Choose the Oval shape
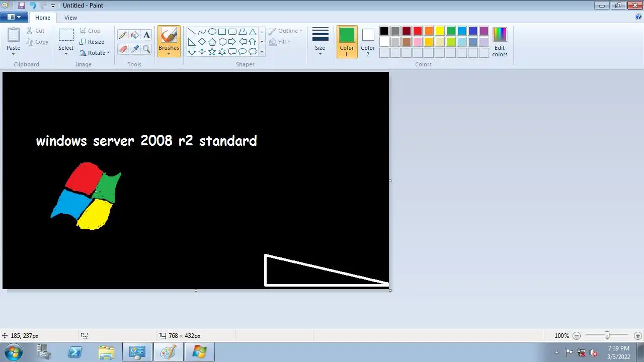This screenshot has width=644, height=362. (x=212, y=31)
